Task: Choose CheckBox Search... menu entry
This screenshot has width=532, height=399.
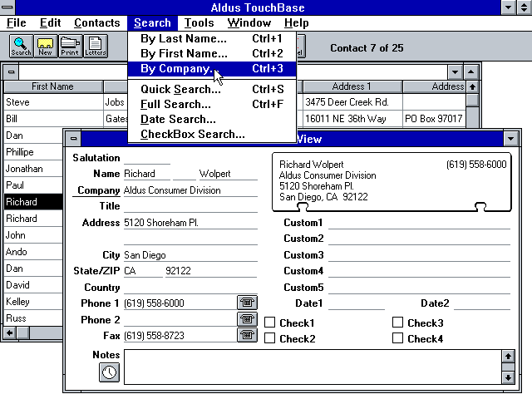Action: [212, 134]
